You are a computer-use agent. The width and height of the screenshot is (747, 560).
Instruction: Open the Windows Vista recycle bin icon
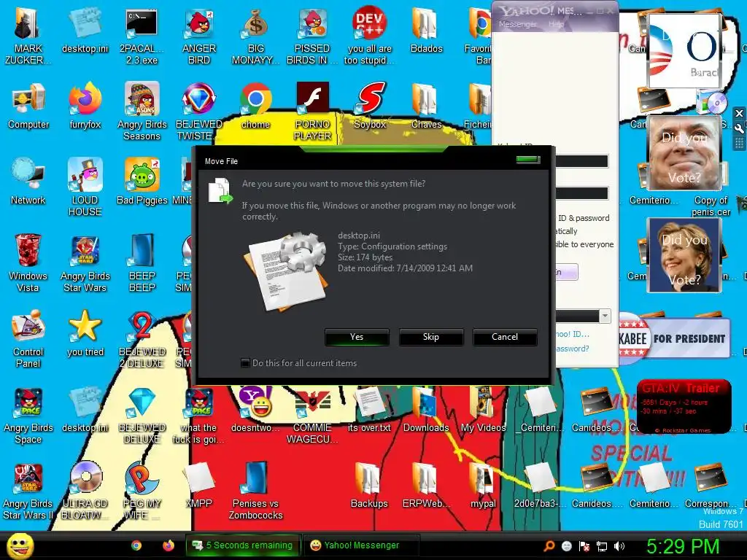coord(28,262)
